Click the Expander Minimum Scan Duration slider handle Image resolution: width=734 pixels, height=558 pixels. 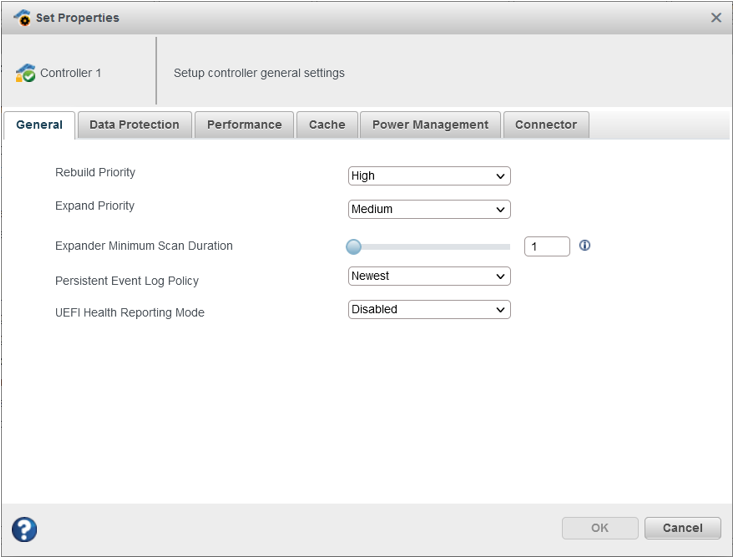click(353, 247)
